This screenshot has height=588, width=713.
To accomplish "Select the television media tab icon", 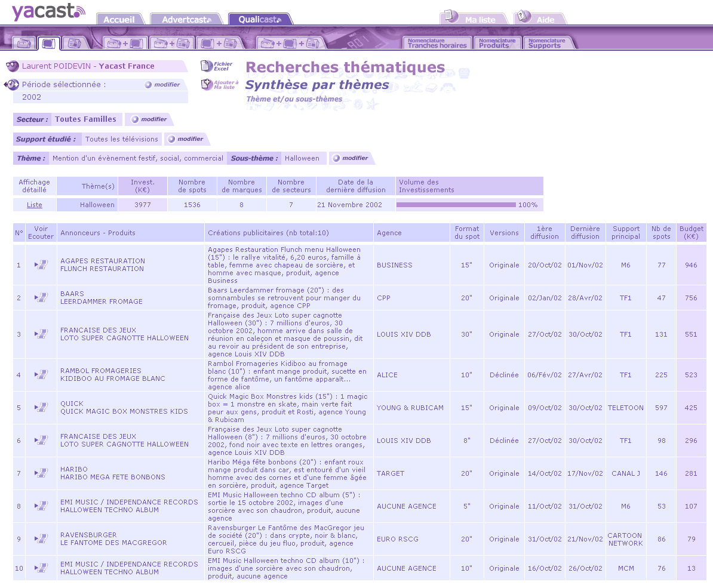I will tap(48, 43).
